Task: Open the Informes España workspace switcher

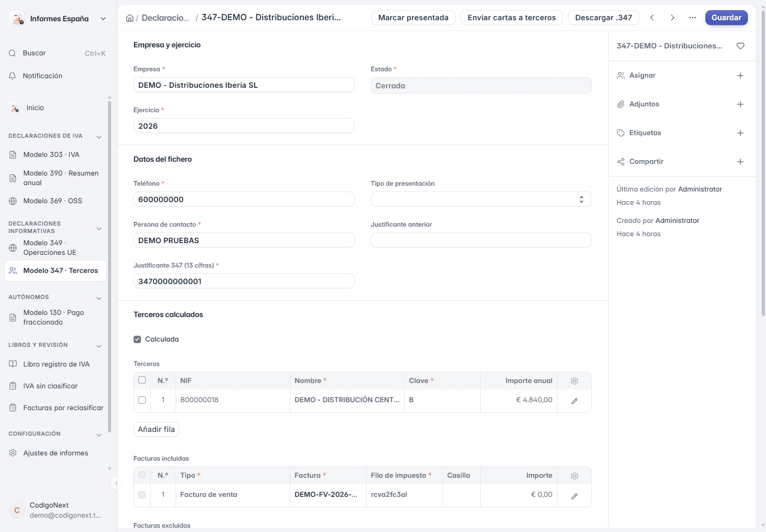Action: tap(57, 19)
